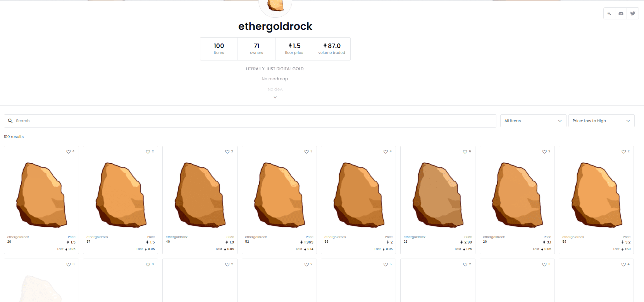
Task: Click the 1.969 price on item 52
Action: [307, 242]
